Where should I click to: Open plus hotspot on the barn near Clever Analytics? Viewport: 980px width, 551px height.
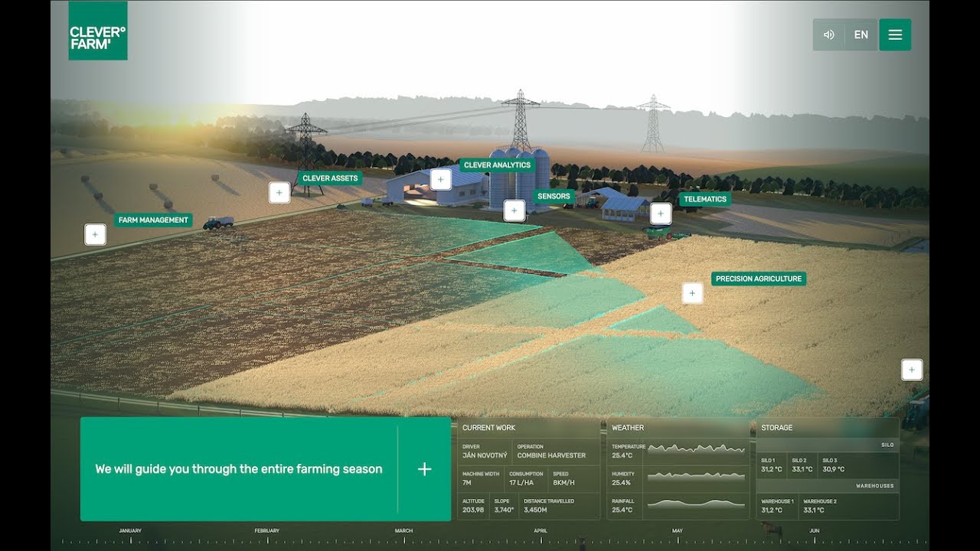click(440, 179)
